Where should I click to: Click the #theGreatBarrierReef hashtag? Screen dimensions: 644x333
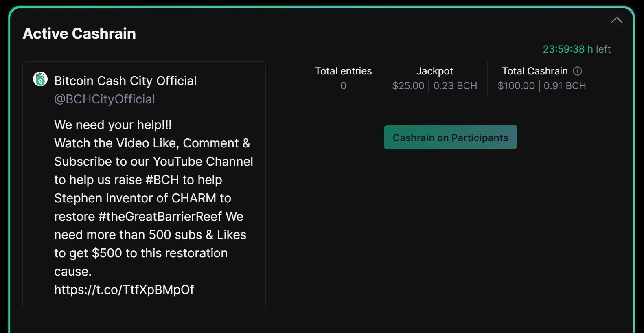[x=160, y=216]
